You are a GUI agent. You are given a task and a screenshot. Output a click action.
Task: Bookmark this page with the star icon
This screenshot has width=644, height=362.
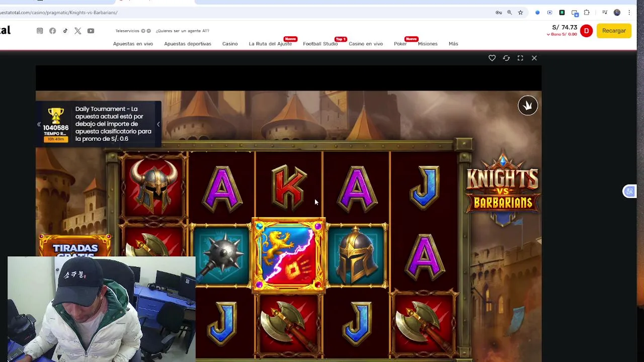coord(520,13)
